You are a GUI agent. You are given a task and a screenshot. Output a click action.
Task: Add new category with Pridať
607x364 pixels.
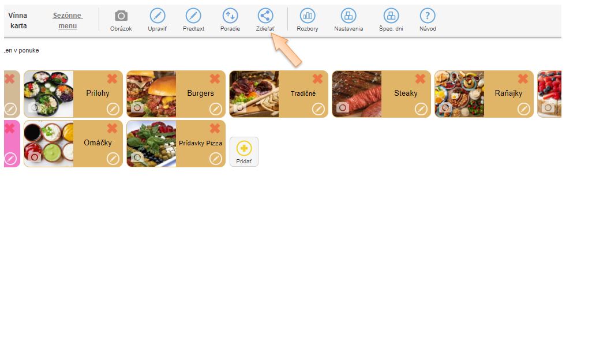pos(244,152)
